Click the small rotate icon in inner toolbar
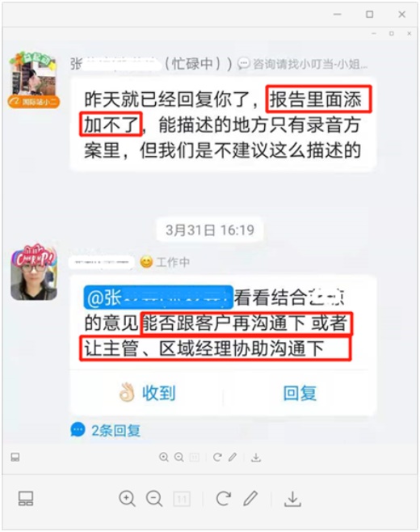Viewport: 420px width, 532px height. [x=217, y=458]
